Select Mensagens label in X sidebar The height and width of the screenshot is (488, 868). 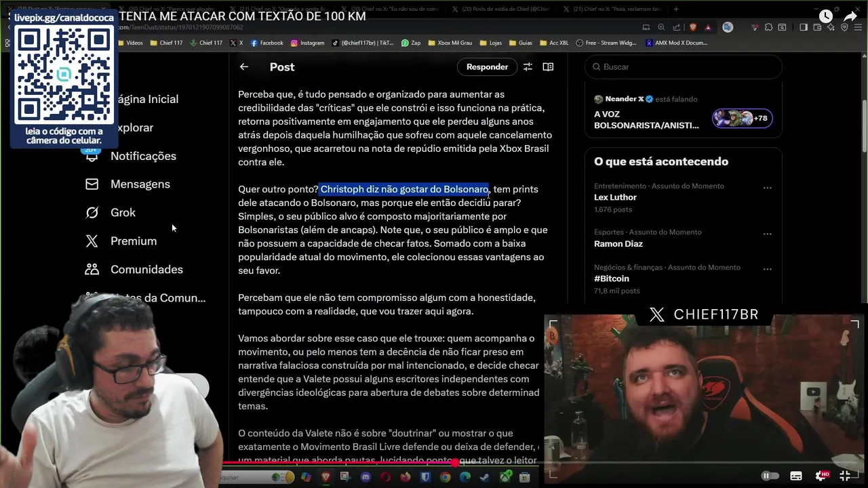click(140, 184)
